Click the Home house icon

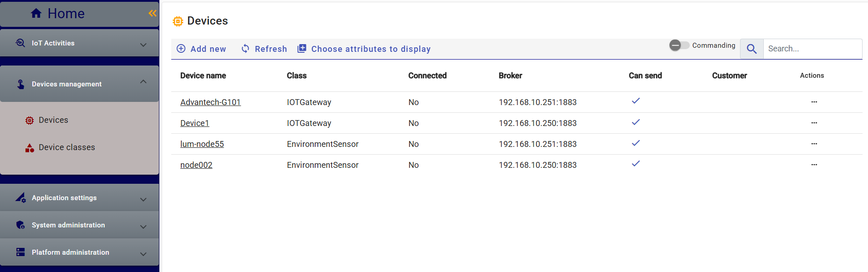(x=36, y=14)
